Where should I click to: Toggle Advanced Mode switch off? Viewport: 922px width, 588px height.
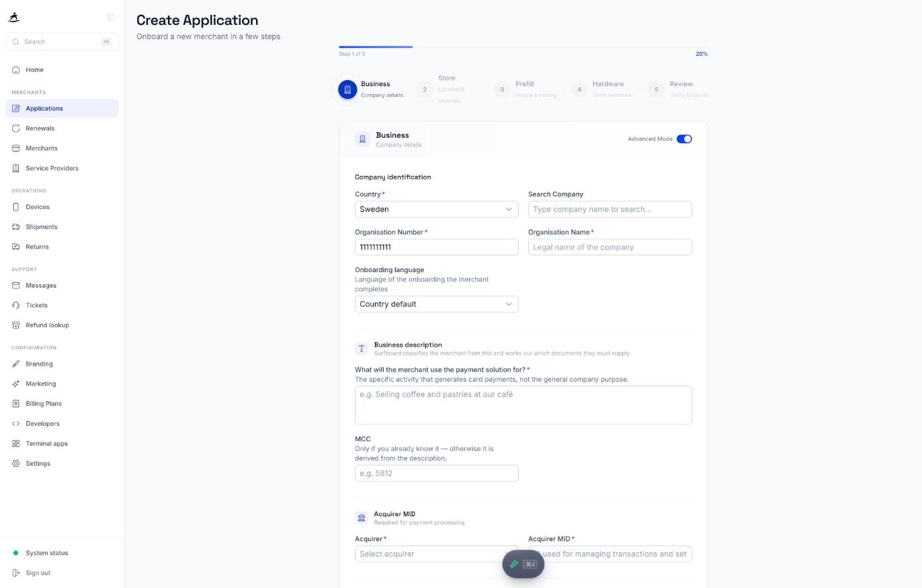tap(684, 139)
